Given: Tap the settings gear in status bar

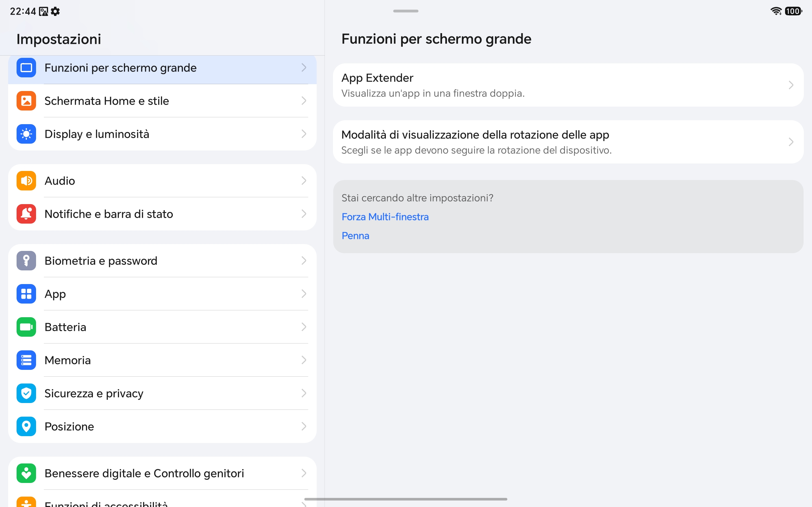Looking at the screenshot, I should point(55,11).
